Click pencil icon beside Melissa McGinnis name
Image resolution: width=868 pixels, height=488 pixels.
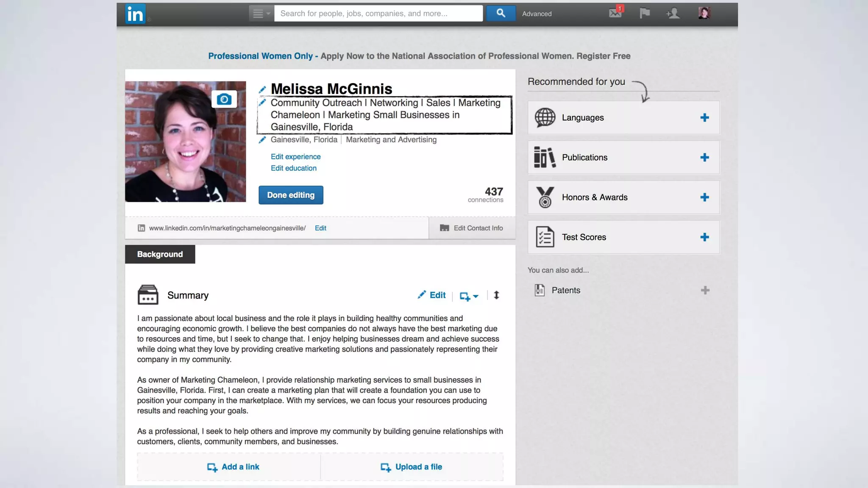pos(262,89)
